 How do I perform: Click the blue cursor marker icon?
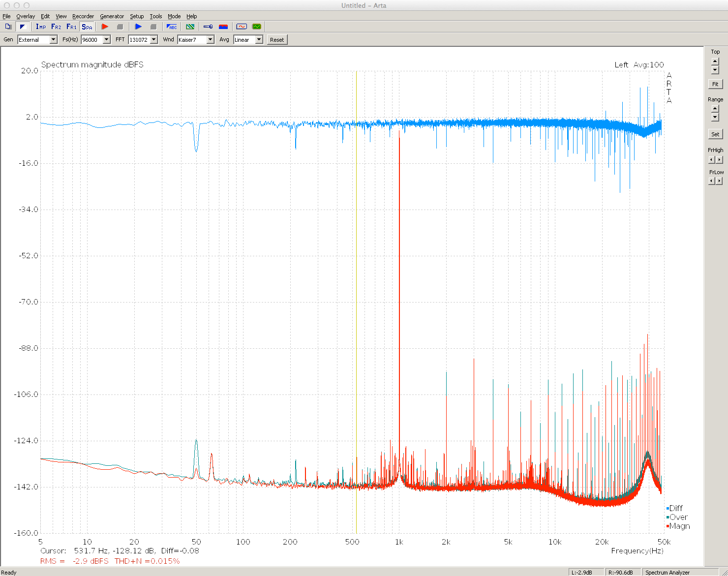[x=208, y=27]
